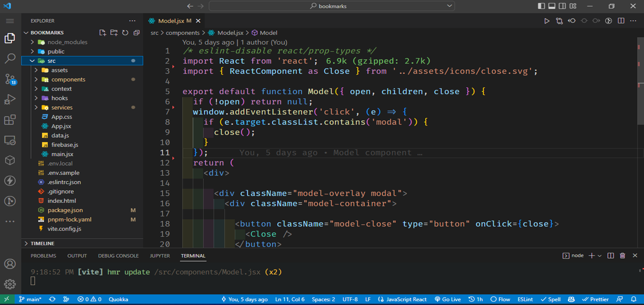
Task: Collapse all folders in Explorer icon
Action: pos(136,32)
